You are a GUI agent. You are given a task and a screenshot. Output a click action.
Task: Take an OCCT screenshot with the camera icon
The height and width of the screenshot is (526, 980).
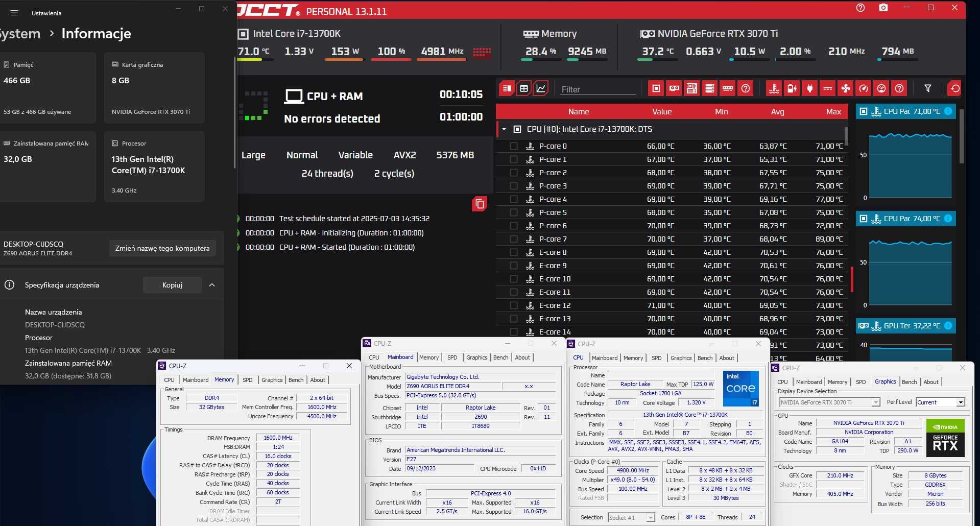(x=883, y=8)
